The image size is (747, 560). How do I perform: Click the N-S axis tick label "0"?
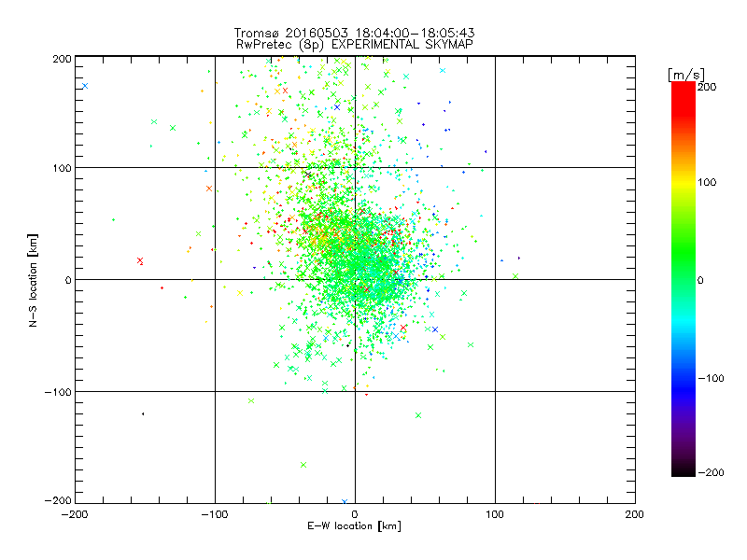point(68,281)
